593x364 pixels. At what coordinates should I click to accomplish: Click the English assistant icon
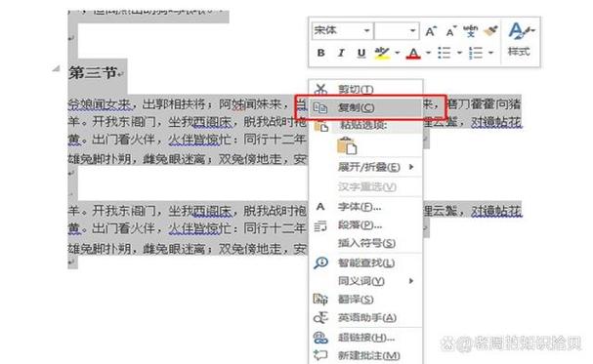pos(320,318)
